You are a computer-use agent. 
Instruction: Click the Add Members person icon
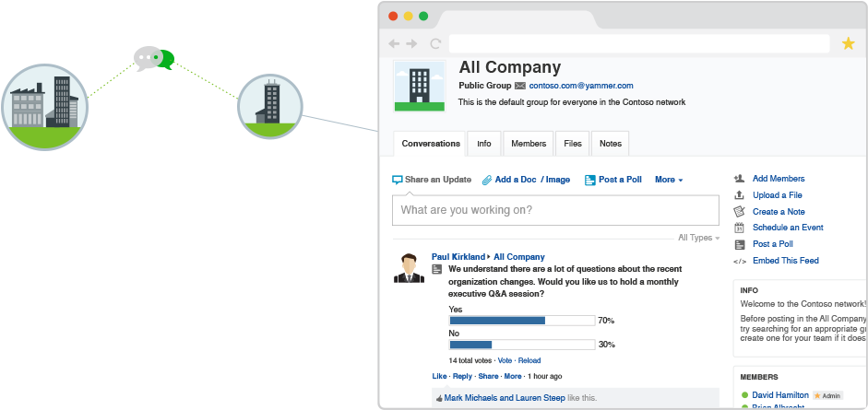click(x=739, y=179)
